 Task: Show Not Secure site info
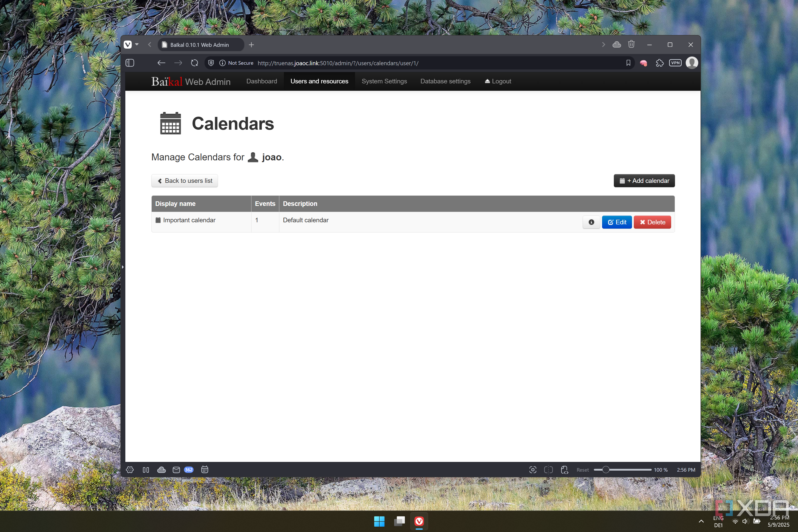(237, 63)
